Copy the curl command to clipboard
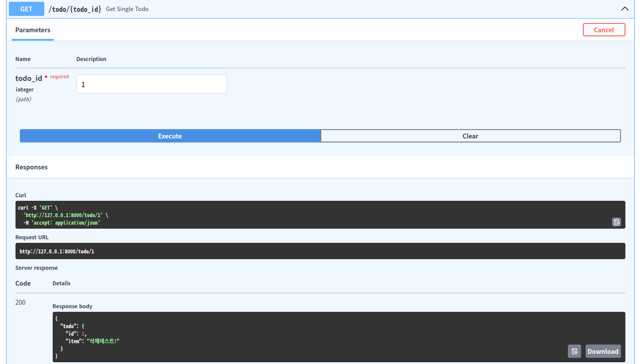 tap(617, 222)
